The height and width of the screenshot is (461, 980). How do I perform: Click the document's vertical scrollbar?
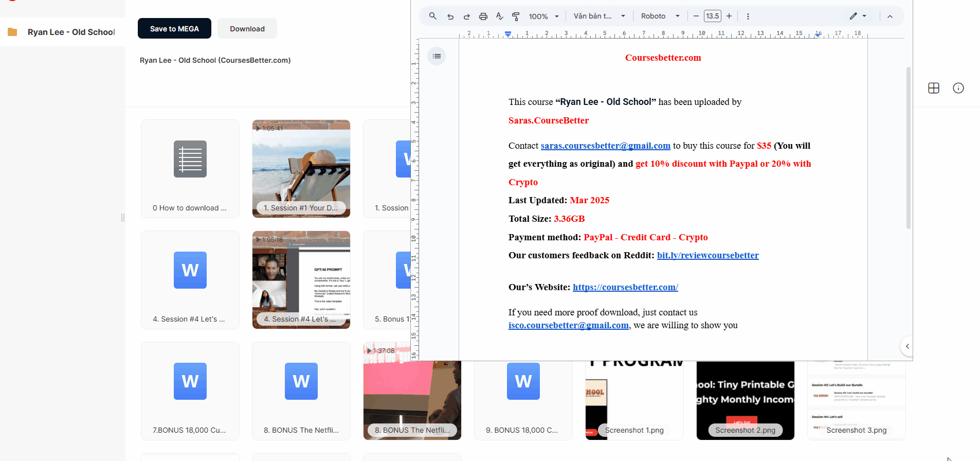pos(909,148)
